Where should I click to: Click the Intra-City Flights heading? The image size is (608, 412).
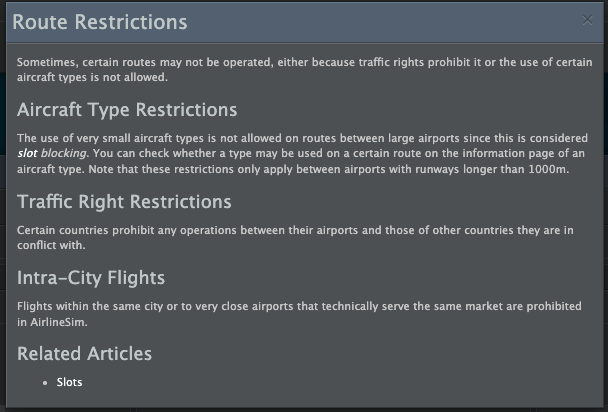pyautogui.click(x=91, y=277)
